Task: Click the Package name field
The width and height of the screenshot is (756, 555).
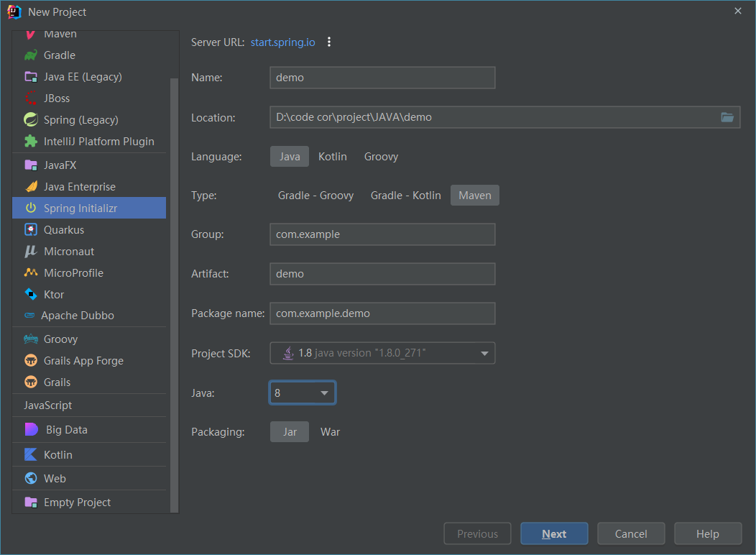Action: pos(382,313)
